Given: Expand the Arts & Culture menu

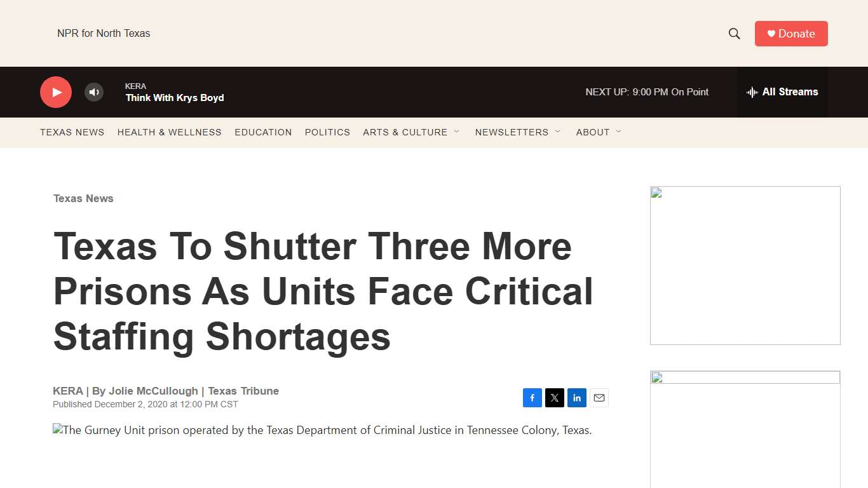Looking at the screenshot, I should pos(411,132).
